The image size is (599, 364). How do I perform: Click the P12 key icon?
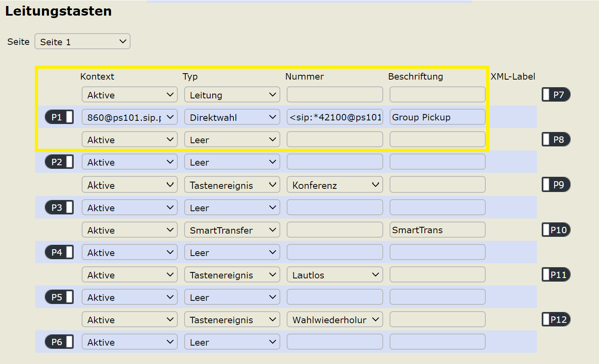click(x=556, y=319)
